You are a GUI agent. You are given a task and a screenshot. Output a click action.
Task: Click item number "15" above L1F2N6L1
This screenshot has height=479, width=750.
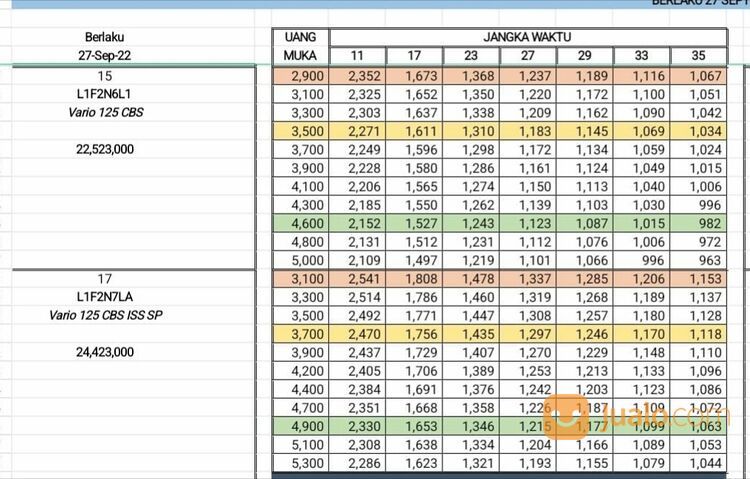(104, 76)
